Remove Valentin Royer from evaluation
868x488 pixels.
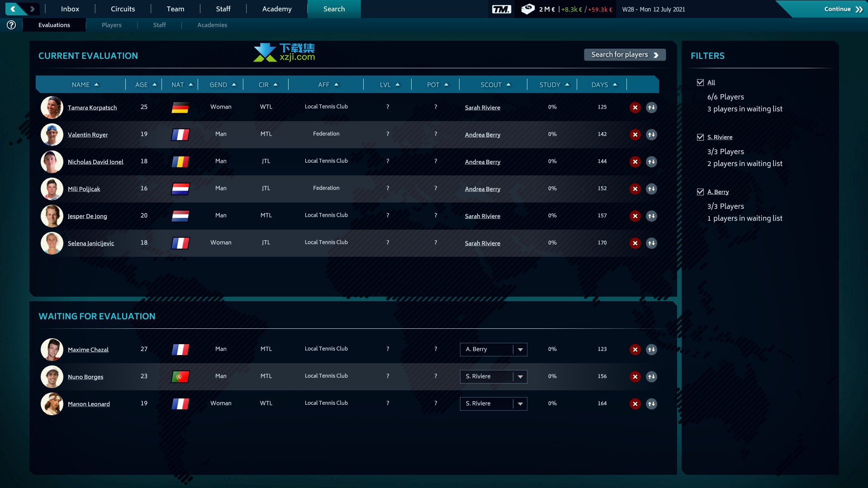coord(635,134)
